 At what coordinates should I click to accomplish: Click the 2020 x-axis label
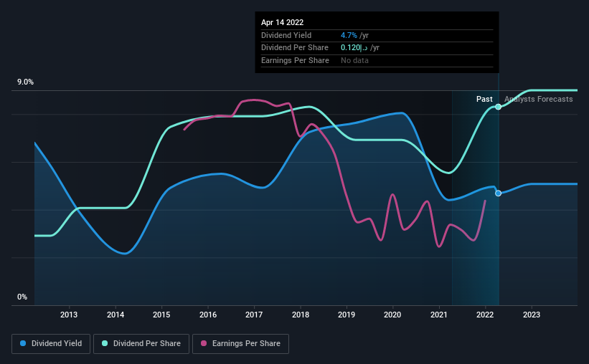(x=392, y=315)
